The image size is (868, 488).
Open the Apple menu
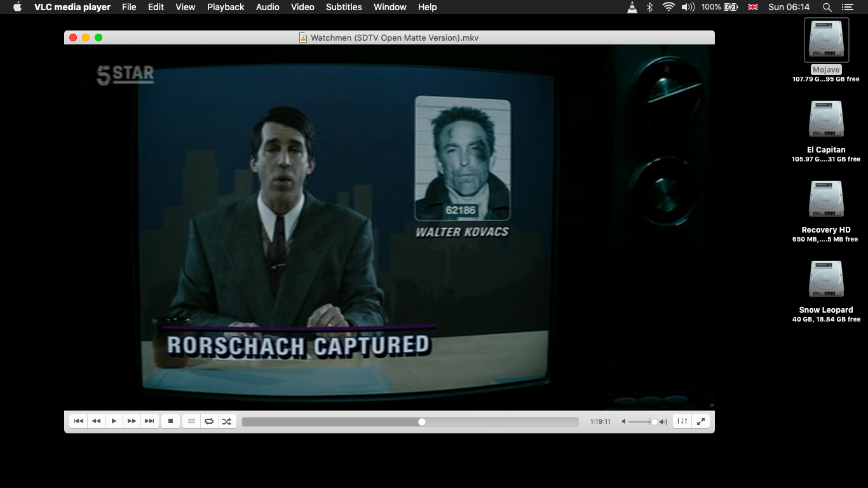point(17,7)
